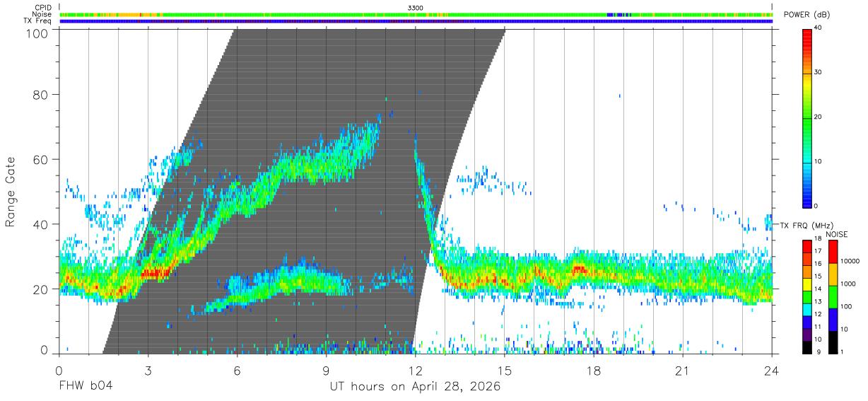This screenshot has width=868, height=401.
Task: Click the power scale 30 label
Action: (819, 72)
